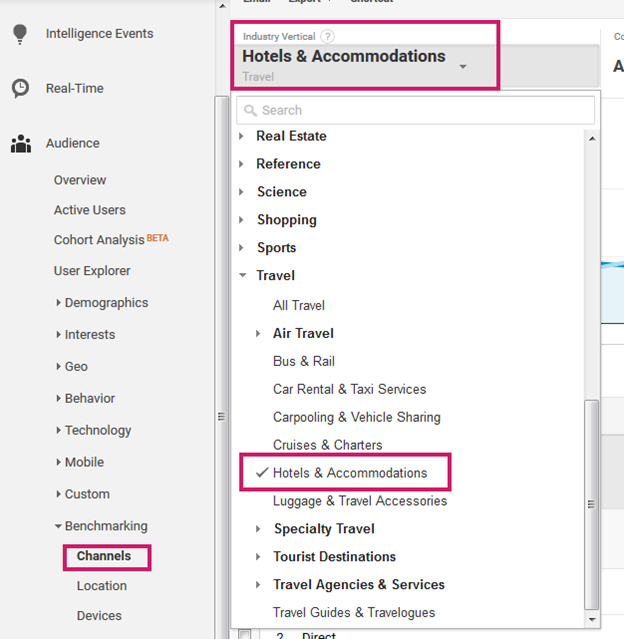
Task: Open the Industry Vertical dropdown arrow
Action: coord(463,66)
